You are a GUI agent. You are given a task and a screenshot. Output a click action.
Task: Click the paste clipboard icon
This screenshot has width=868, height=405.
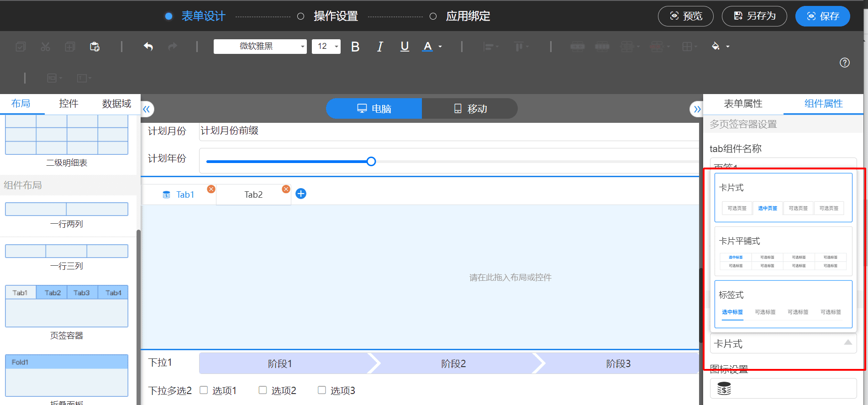pos(95,47)
